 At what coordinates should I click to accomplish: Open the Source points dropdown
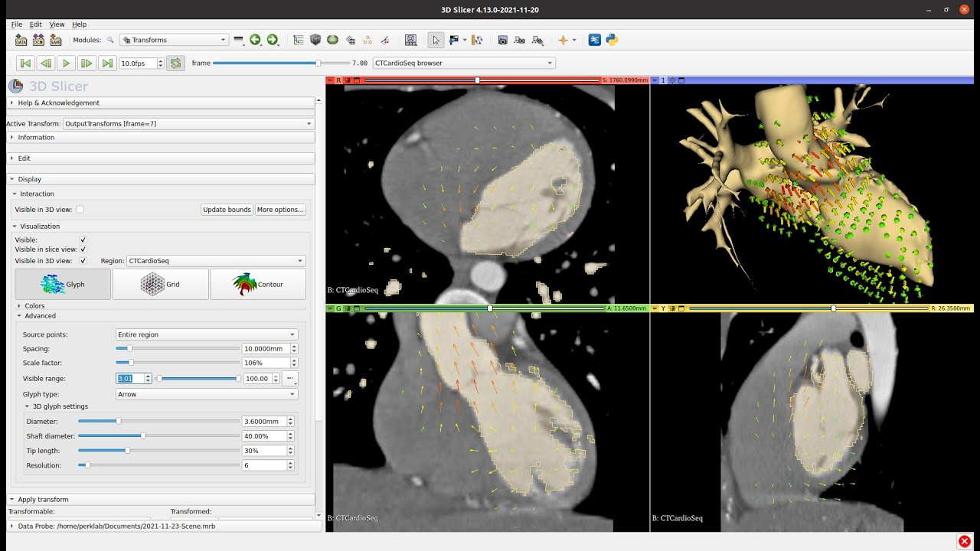pyautogui.click(x=206, y=334)
